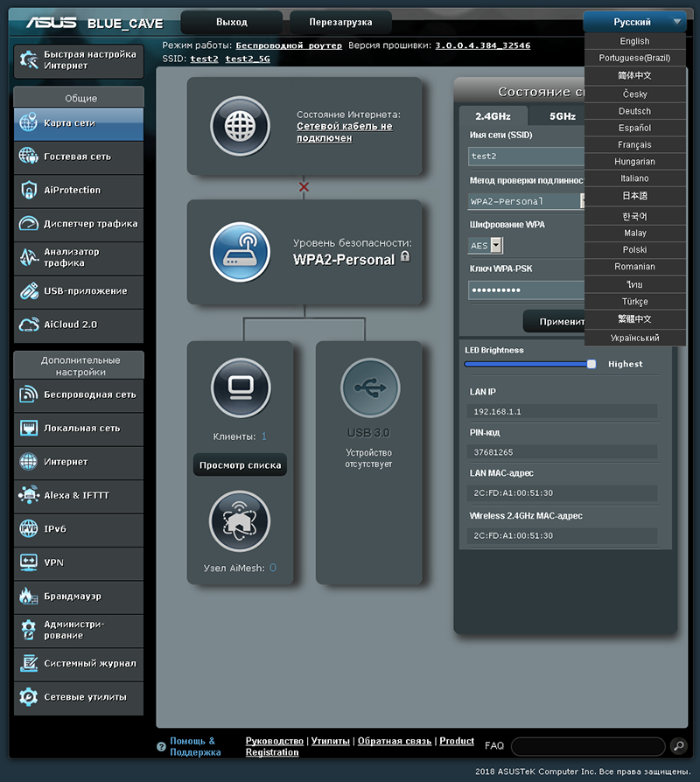This screenshot has width=700, height=782.
Task: Open firmware version 3.0.0.4.384_32546 link
Action: tap(482, 45)
